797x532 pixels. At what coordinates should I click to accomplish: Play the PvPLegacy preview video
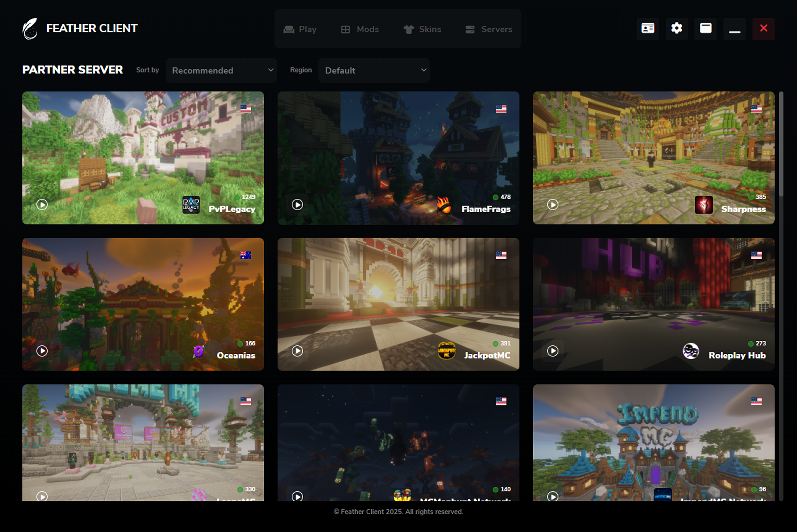[42, 205]
